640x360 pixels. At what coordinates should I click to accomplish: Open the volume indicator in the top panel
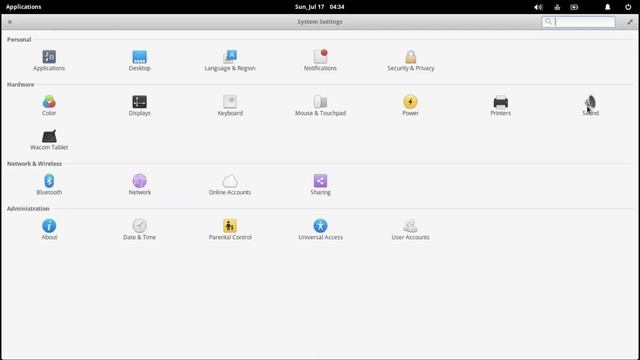[538, 7]
